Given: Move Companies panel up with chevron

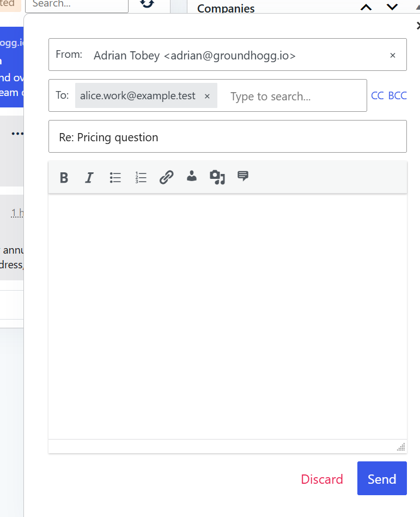Looking at the screenshot, I should (366, 7).
